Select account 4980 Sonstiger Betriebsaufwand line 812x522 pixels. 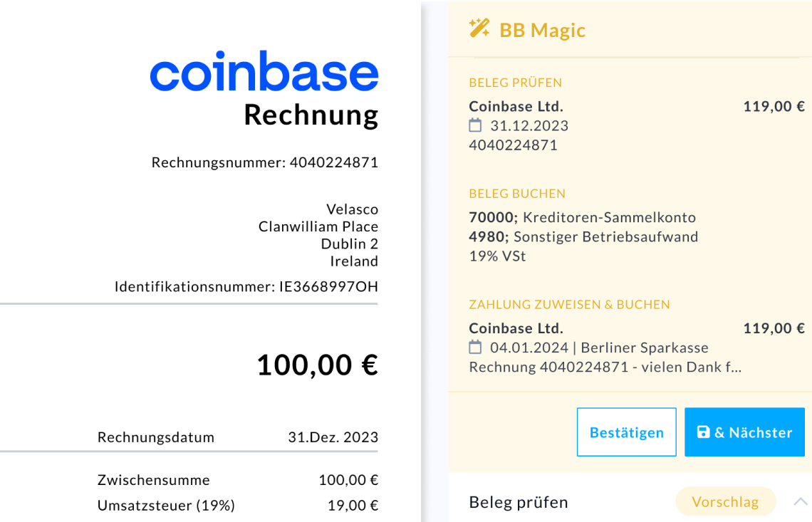583,236
